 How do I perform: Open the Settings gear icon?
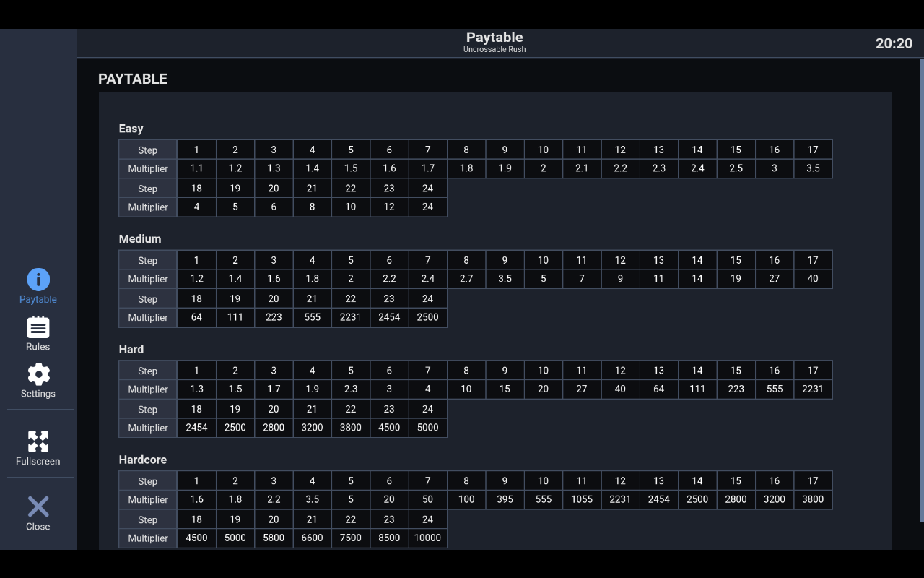38,374
